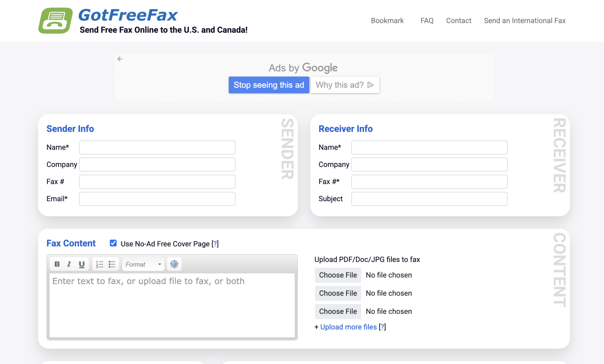Insert a numbered list
The image size is (604, 364).
(x=99, y=264)
